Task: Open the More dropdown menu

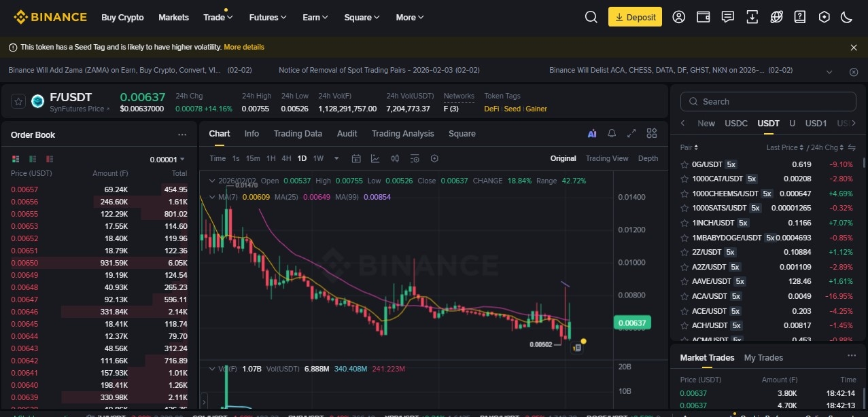Action: point(410,17)
